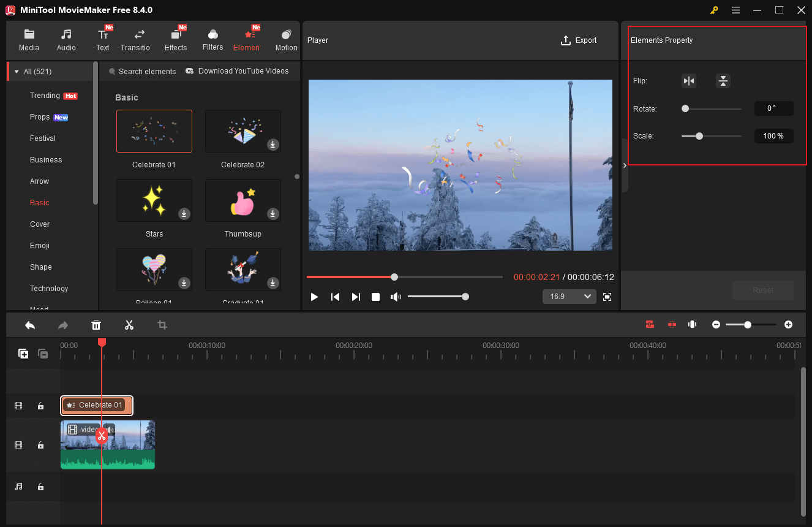This screenshot has height=527, width=812.
Task: Unlock the music track at the bottom
Action: (x=40, y=487)
